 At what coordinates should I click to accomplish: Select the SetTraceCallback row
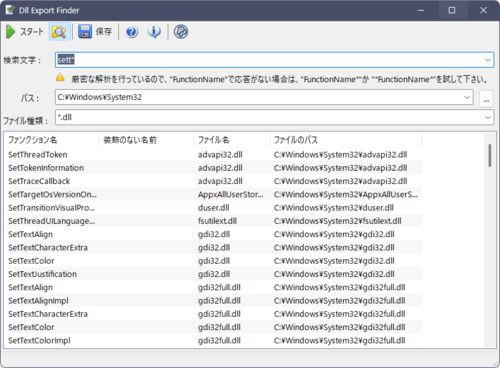pos(213,181)
